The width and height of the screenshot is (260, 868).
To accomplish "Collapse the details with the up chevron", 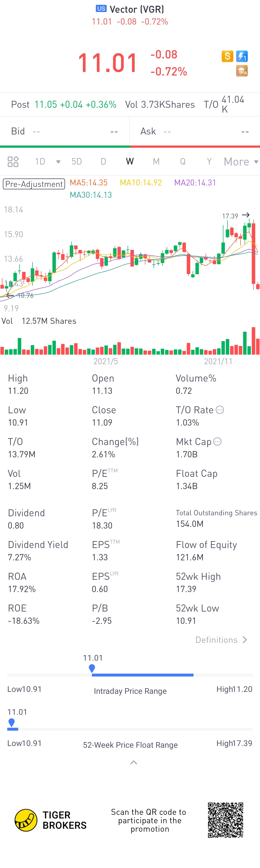I will (x=134, y=763).
